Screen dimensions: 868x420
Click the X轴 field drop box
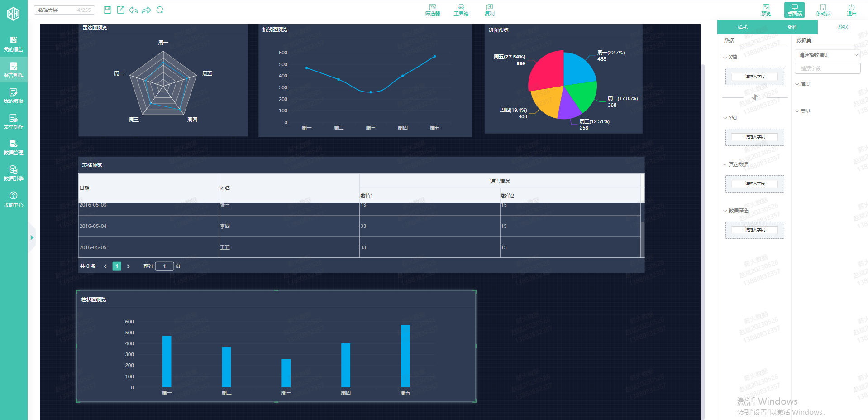[755, 77]
